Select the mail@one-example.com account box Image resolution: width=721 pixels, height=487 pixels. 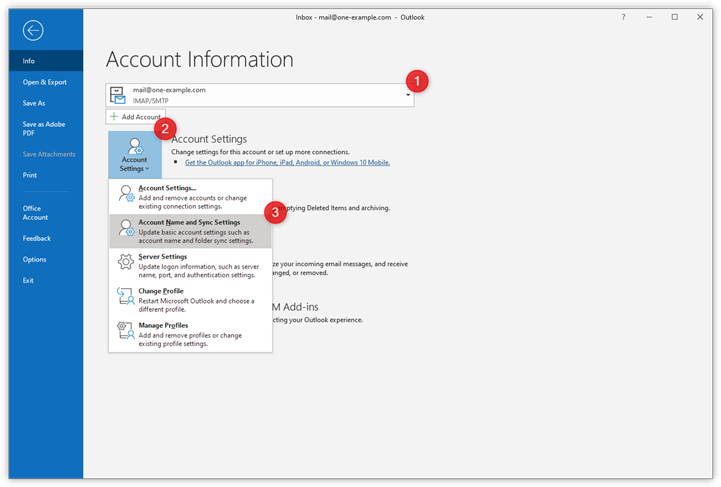click(x=260, y=95)
